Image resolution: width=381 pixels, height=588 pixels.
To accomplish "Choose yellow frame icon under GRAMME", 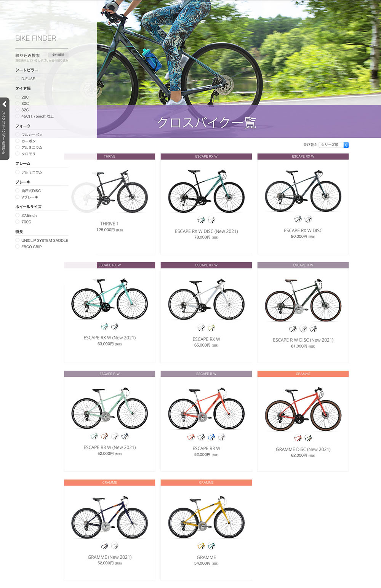I will pyautogui.click(x=201, y=546).
